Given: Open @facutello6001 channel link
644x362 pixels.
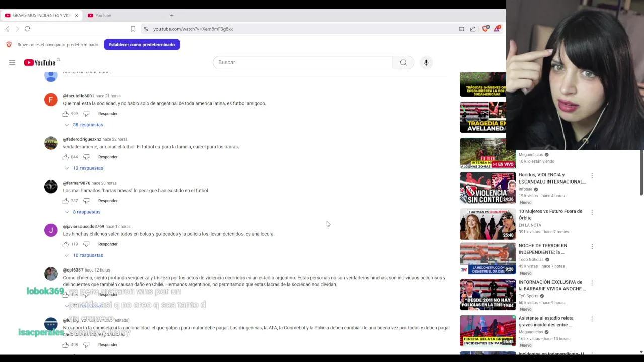Looking at the screenshot, I should point(78,96).
